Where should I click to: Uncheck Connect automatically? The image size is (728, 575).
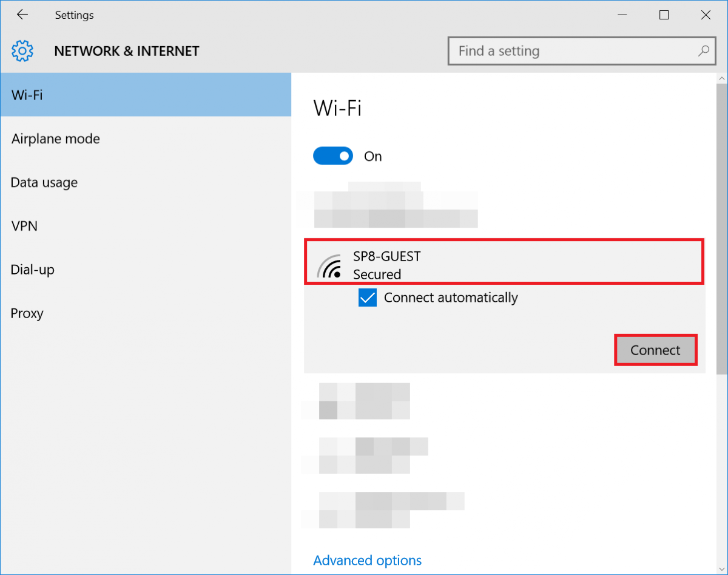click(367, 298)
